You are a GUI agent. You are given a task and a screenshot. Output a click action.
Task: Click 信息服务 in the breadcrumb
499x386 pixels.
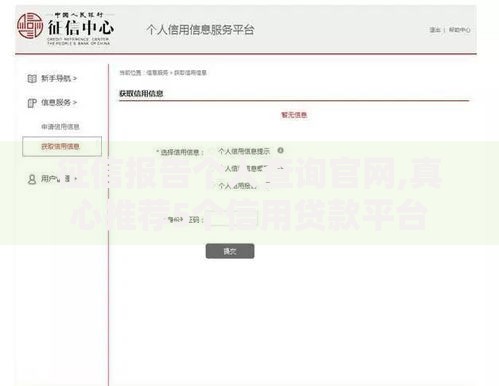pos(157,73)
